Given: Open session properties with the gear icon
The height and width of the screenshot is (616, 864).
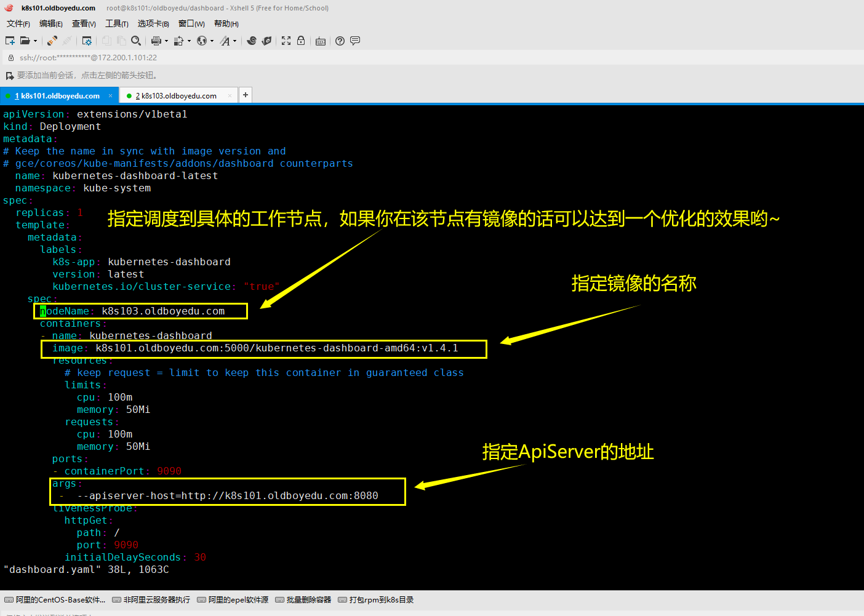Looking at the screenshot, I should pos(88,41).
